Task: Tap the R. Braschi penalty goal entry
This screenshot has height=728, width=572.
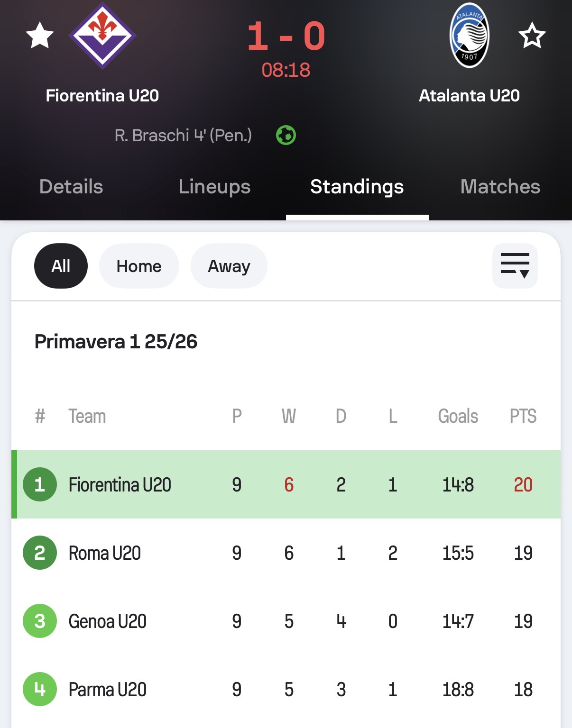Action: point(183,136)
